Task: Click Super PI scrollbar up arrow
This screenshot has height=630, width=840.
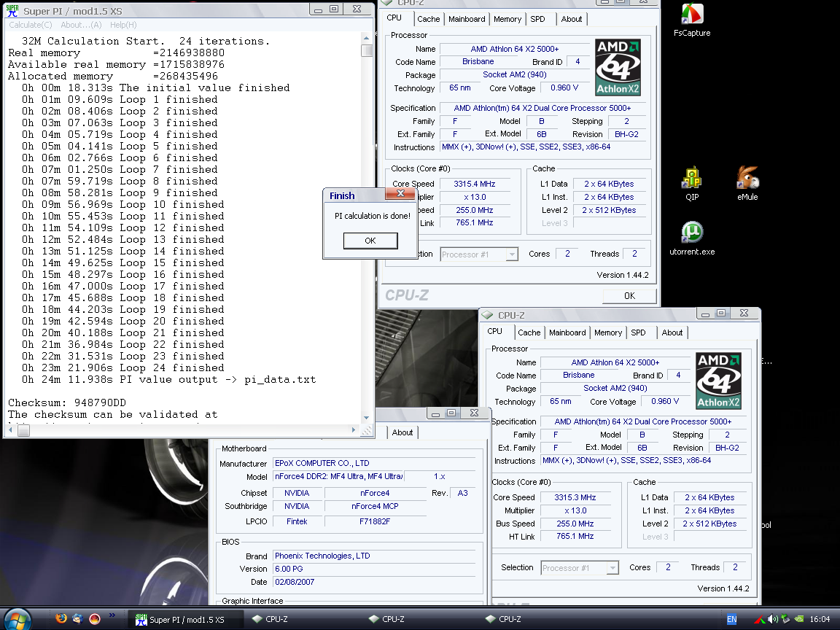Action: click(367, 38)
